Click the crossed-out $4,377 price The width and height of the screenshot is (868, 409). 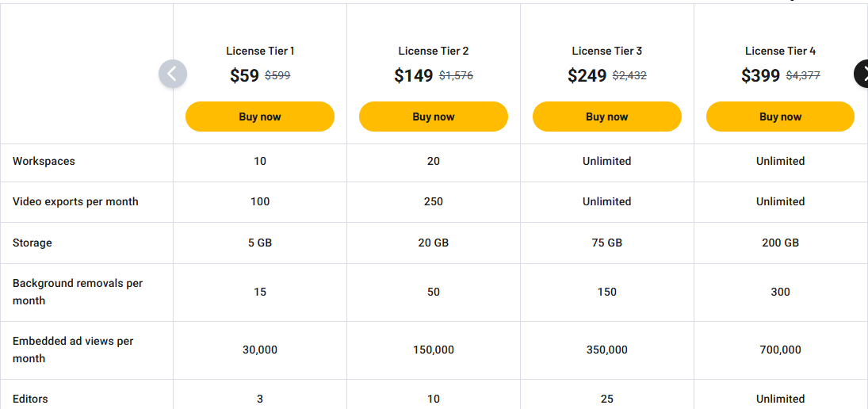click(x=803, y=76)
